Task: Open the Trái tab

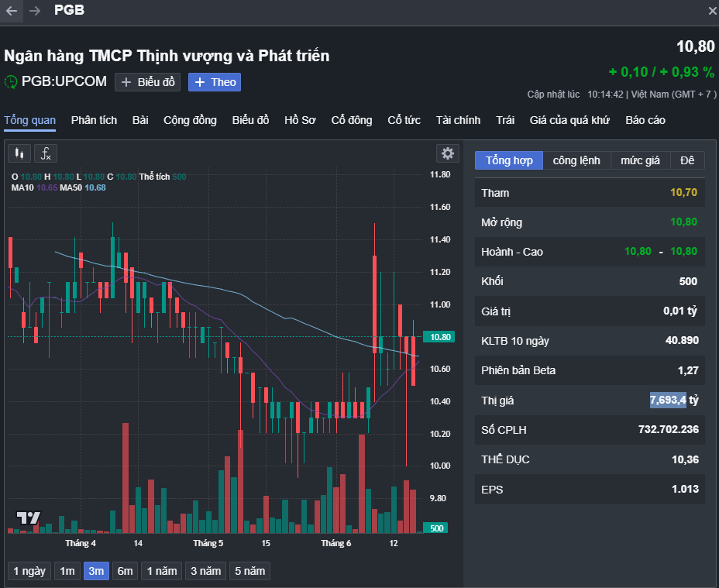Action: (x=505, y=120)
